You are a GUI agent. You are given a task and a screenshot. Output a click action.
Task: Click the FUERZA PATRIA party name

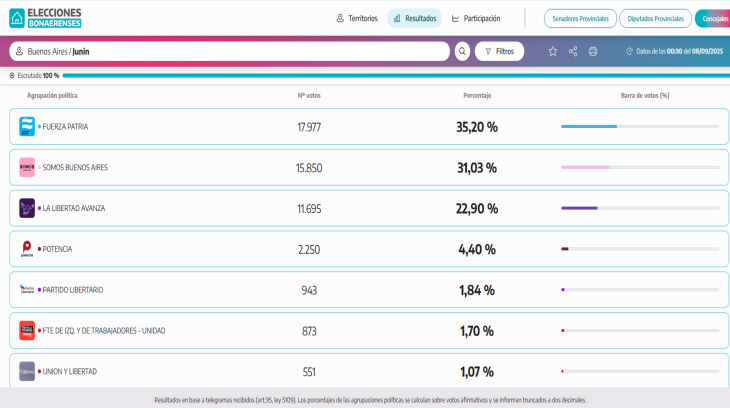[x=65, y=127]
